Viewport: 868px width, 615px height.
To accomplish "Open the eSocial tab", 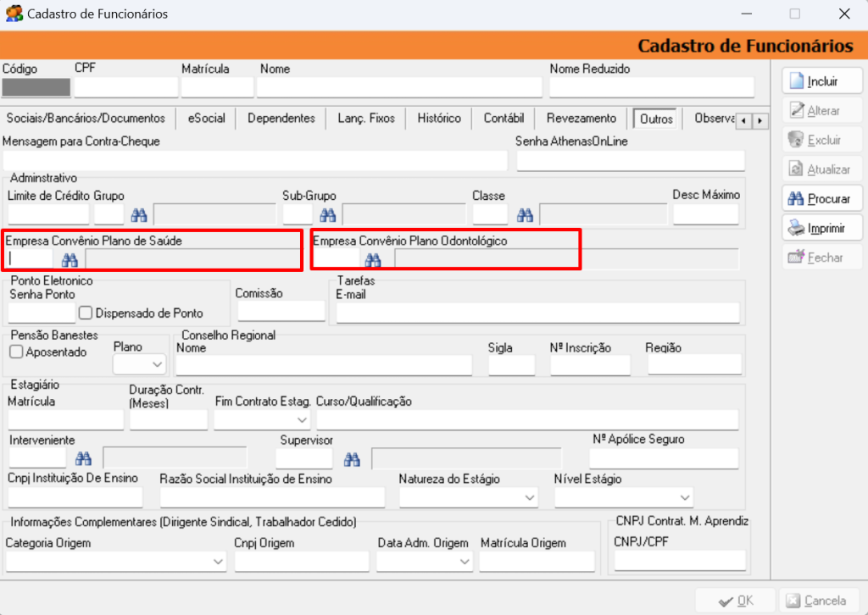I will (x=207, y=119).
